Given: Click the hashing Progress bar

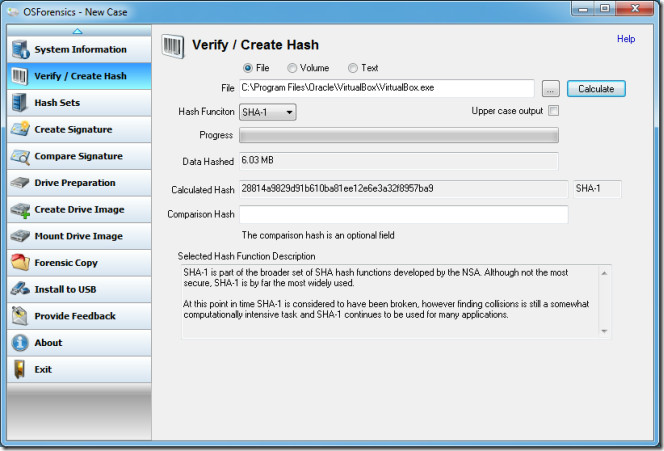Looking at the screenshot, I should point(399,136).
